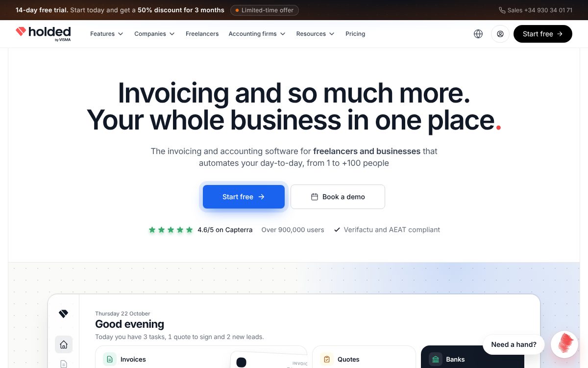Screen dimensions: 588x368
Task: Click the 14-day free trial banner text
Action: (120, 10)
